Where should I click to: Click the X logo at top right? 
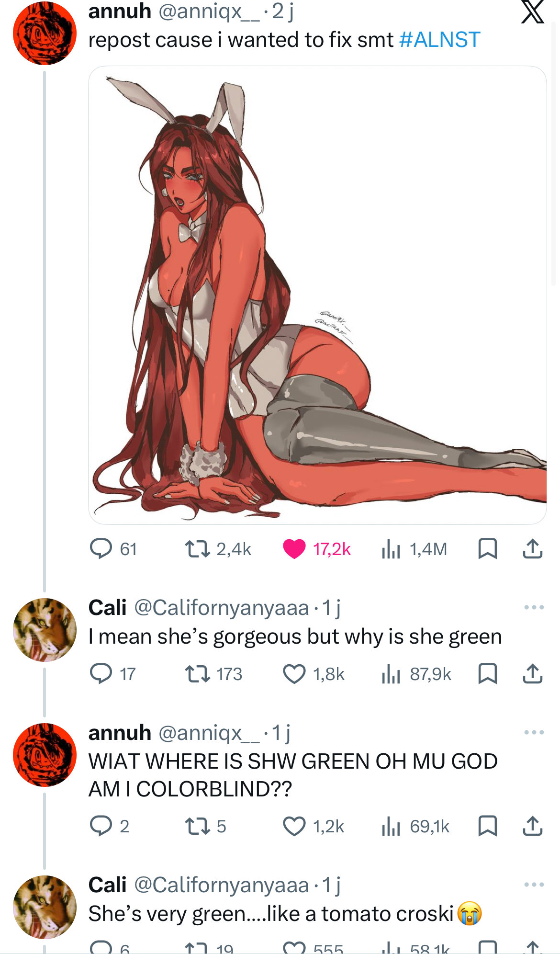(532, 12)
